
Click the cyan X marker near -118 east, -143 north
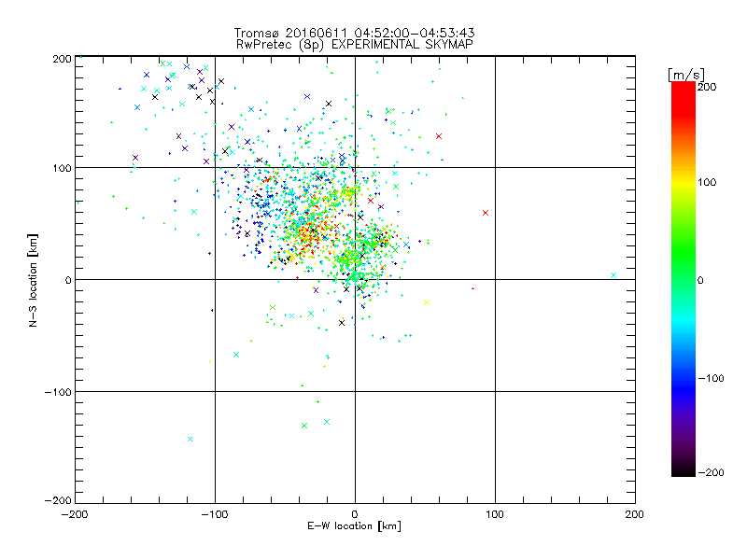[x=190, y=439]
